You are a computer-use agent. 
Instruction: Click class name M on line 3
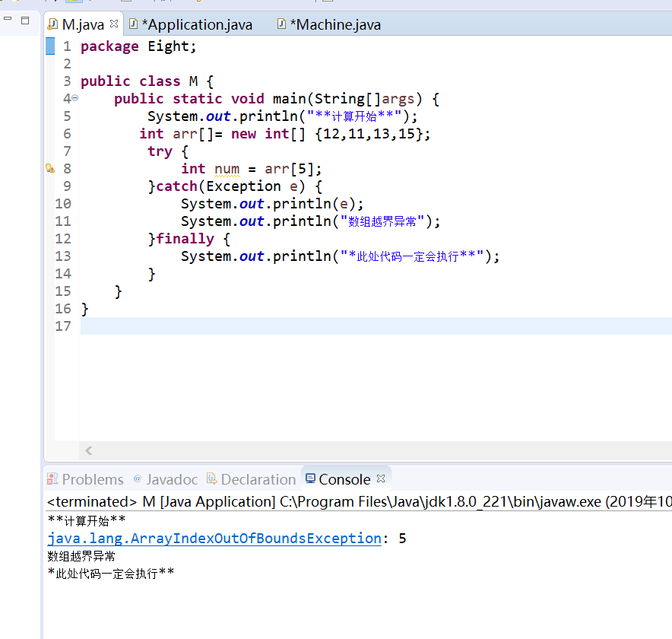click(x=193, y=81)
